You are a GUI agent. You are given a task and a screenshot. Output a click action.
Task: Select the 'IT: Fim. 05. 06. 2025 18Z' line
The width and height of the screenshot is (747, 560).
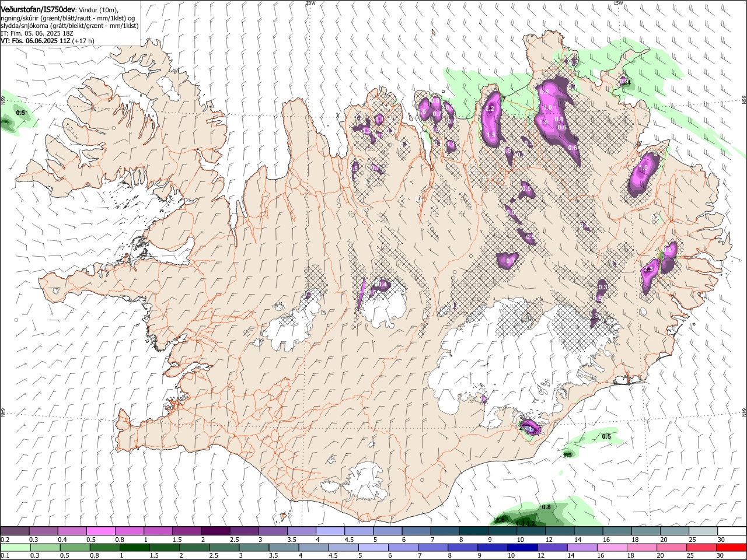click(37, 33)
